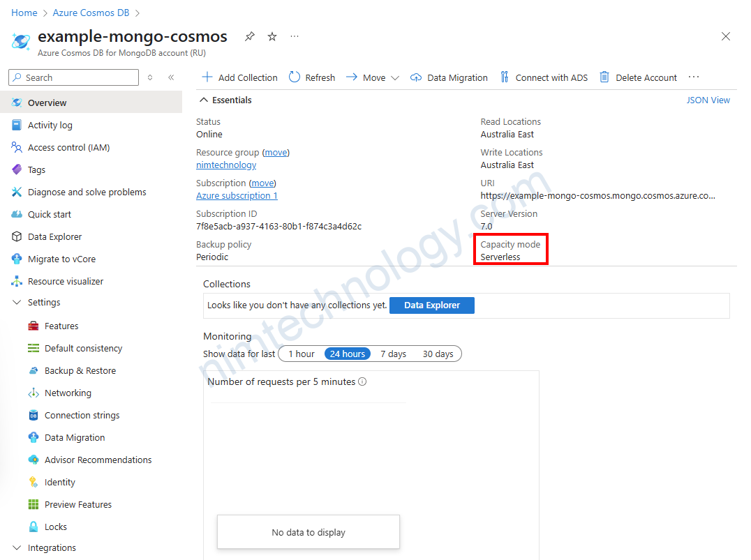Image resolution: width=751 pixels, height=560 pixels.
Task: Select the 1 hour time range
Action: point(302,354)
